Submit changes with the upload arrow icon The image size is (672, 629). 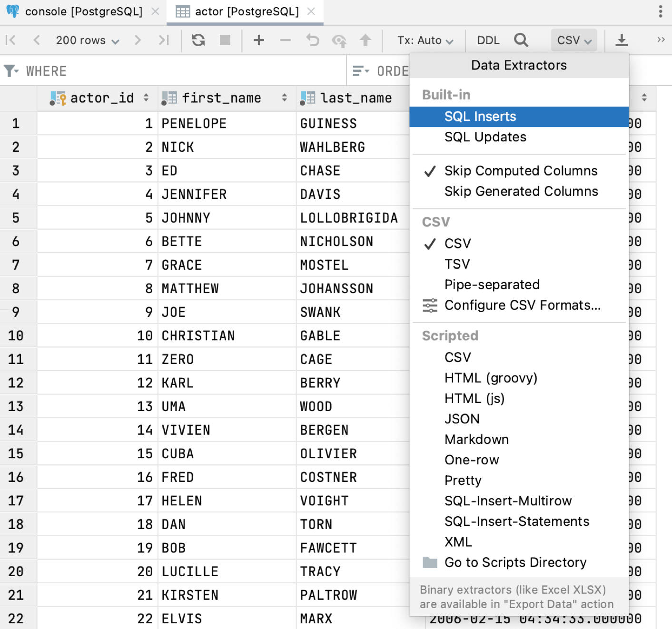click(x=366, y=40)
